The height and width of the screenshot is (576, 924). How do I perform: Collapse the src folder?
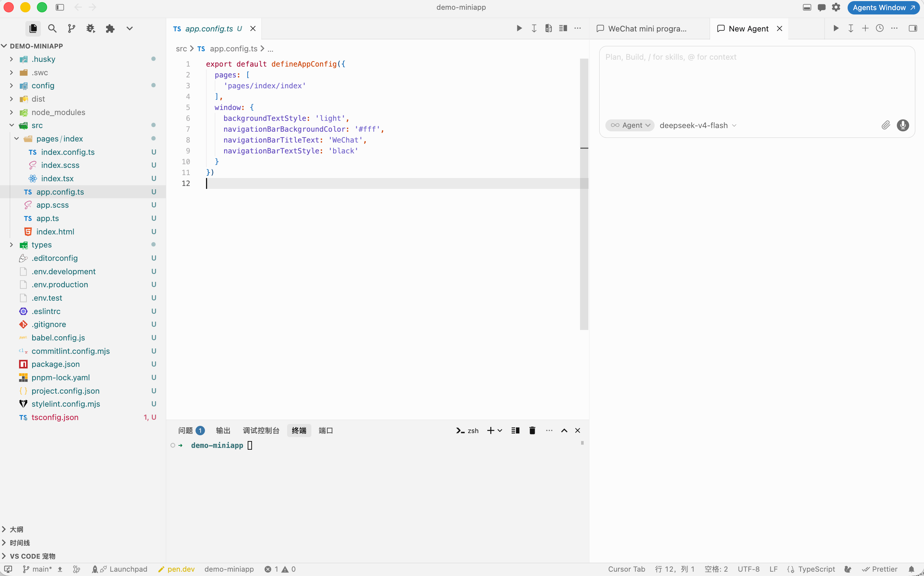83,125
